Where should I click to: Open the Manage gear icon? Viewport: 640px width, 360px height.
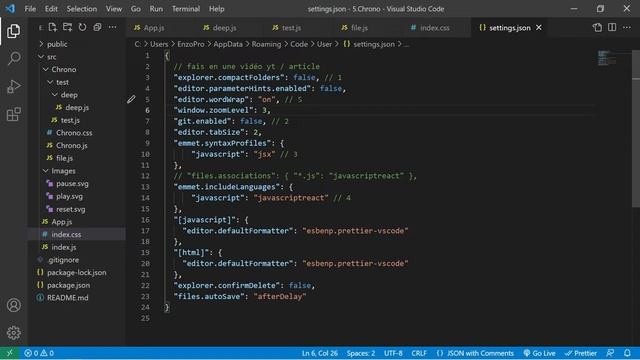pyautogui.click(x=13, y=333)
